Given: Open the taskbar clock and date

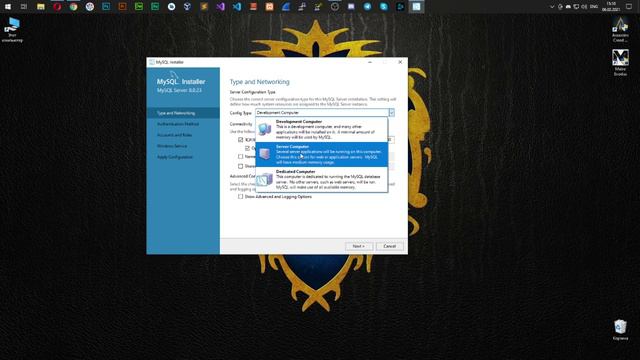Looking at the screenshot, I should [x=611, y=7].
